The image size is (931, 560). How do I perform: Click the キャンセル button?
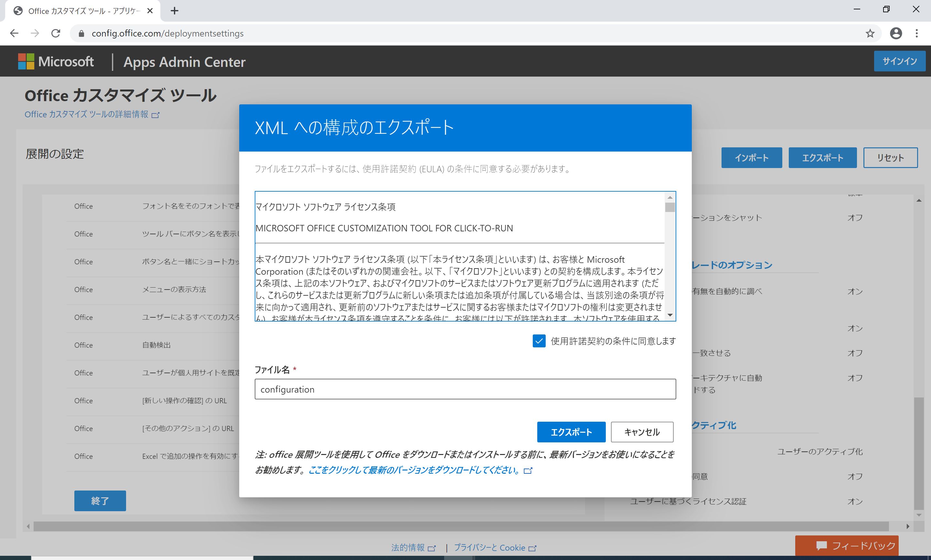[x=642, y=432]
